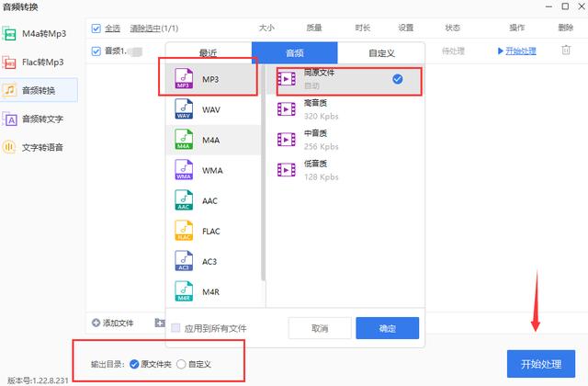This screenshot has width=588, height=386.
Task: Choose the M4R format icon
Action: point(184,291)
